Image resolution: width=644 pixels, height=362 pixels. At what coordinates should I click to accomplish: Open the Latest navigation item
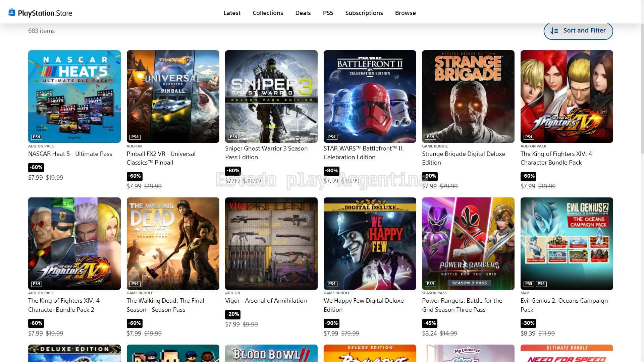click(x=232, y=13)
